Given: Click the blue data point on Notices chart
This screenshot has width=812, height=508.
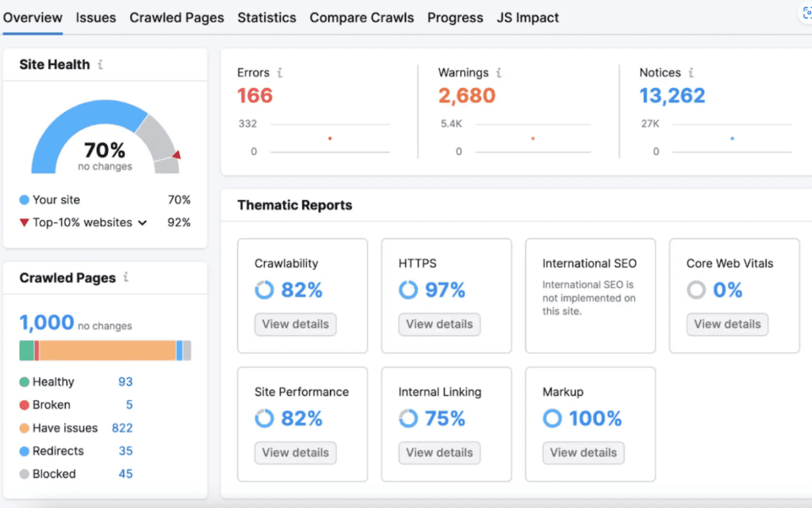Looking at the screenshot, I should pos(732,138).
